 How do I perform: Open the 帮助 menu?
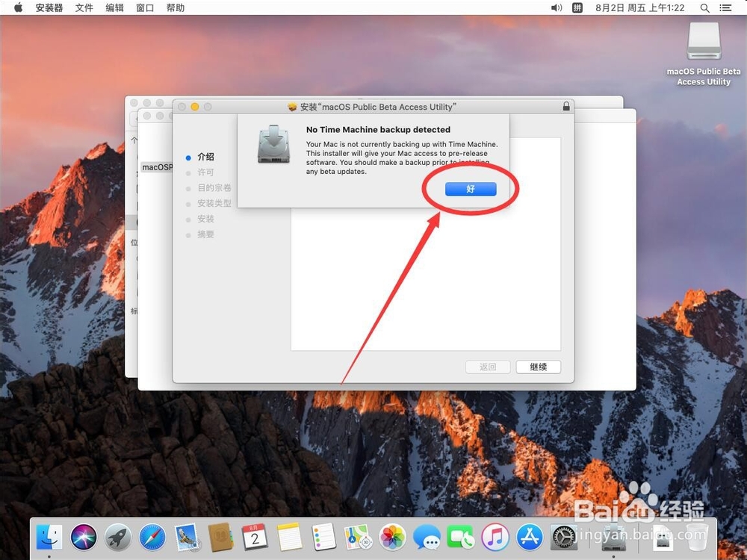point(176,7)
